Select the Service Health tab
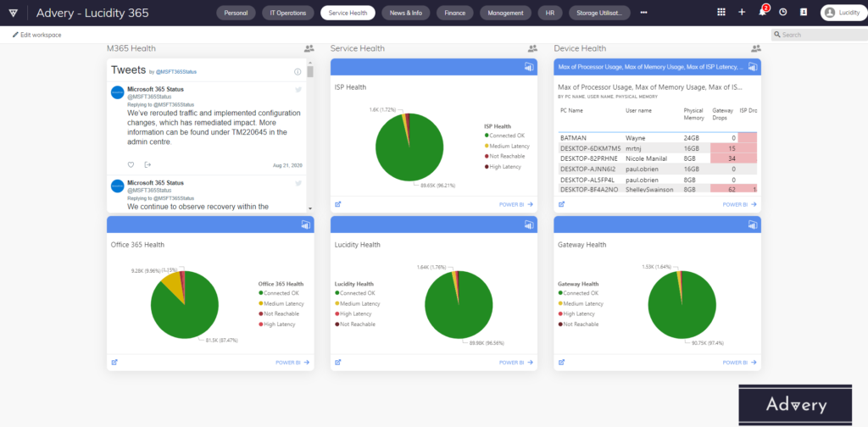 pyautogui.click(x=348, y=13)
